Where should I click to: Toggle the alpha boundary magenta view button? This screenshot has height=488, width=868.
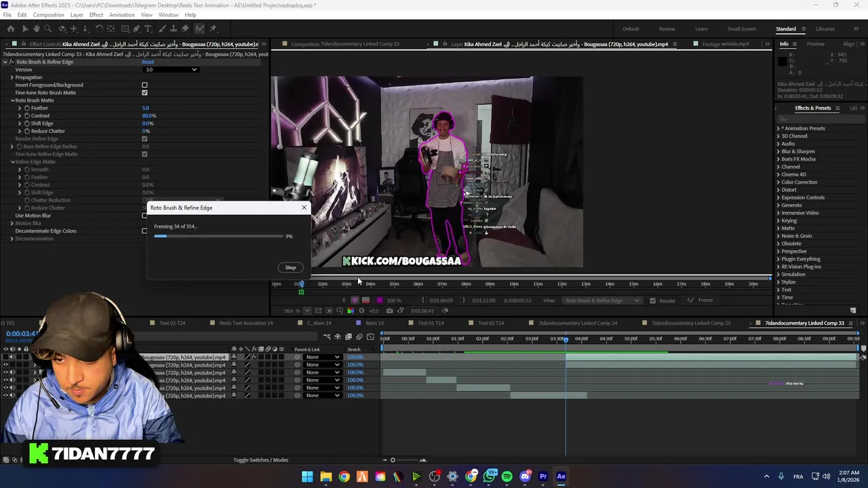click(x=355, y=300)
